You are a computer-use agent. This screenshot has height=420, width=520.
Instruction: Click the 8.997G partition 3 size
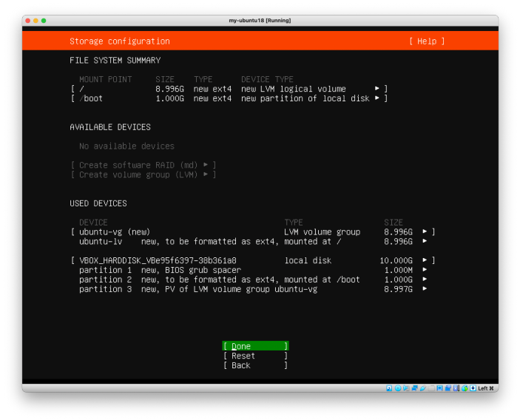coord(398,289)
